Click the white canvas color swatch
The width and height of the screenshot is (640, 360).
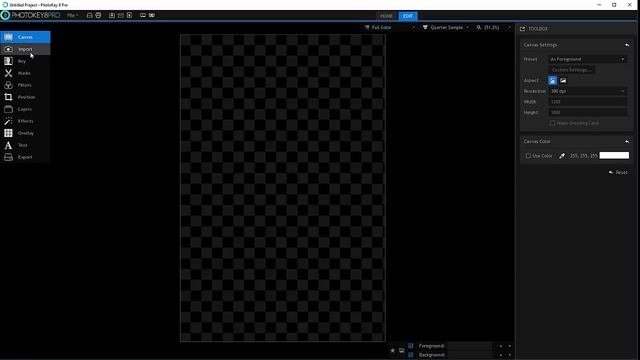614,156
